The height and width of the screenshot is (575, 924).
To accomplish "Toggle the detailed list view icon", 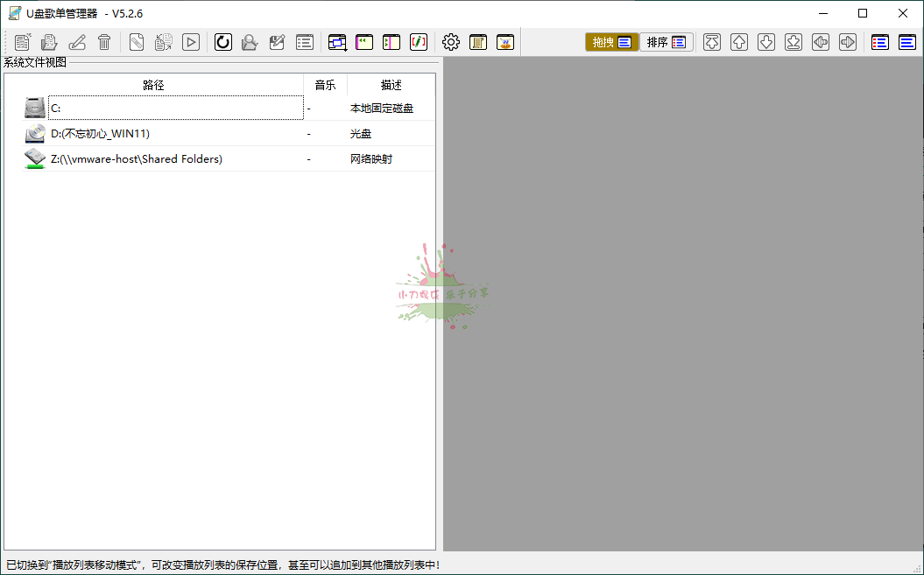I will (x=879, y=41).
